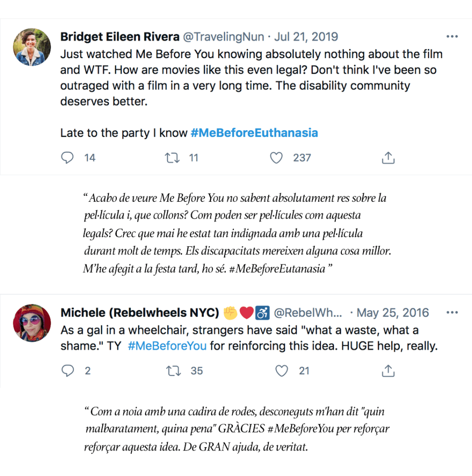This screenshot has height=476, width=472.
Task: Open the @RebelWh... handle
Action: 308,313
